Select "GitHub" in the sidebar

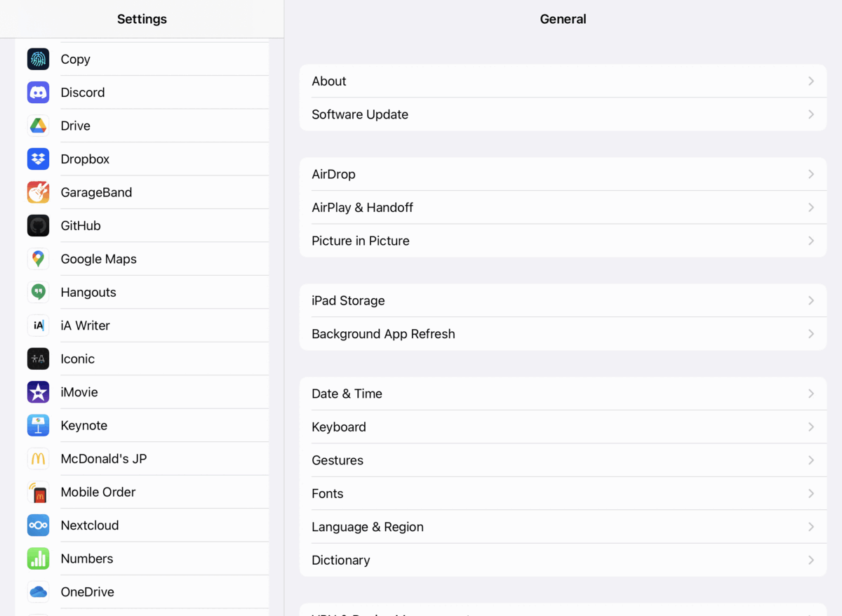[x=81, y=225]
